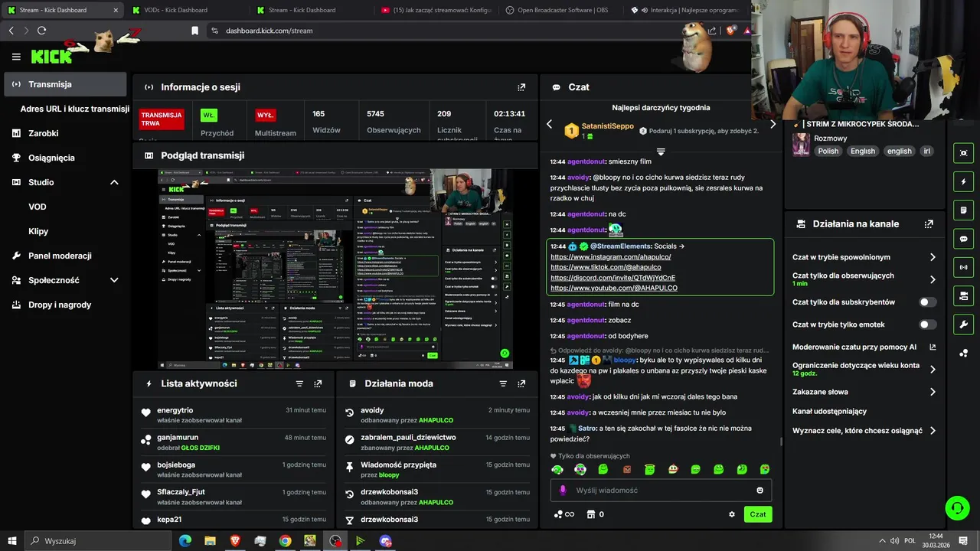This screenshot has width=980, height=551.
Task: Show next top gifter with right arrow
Action: point(773,124)
